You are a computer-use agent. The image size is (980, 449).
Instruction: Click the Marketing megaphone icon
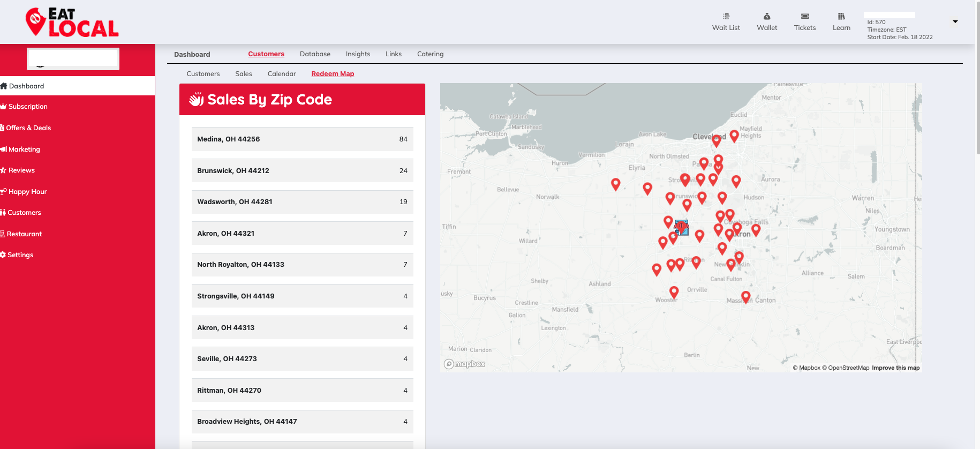[x=3, y=149]
